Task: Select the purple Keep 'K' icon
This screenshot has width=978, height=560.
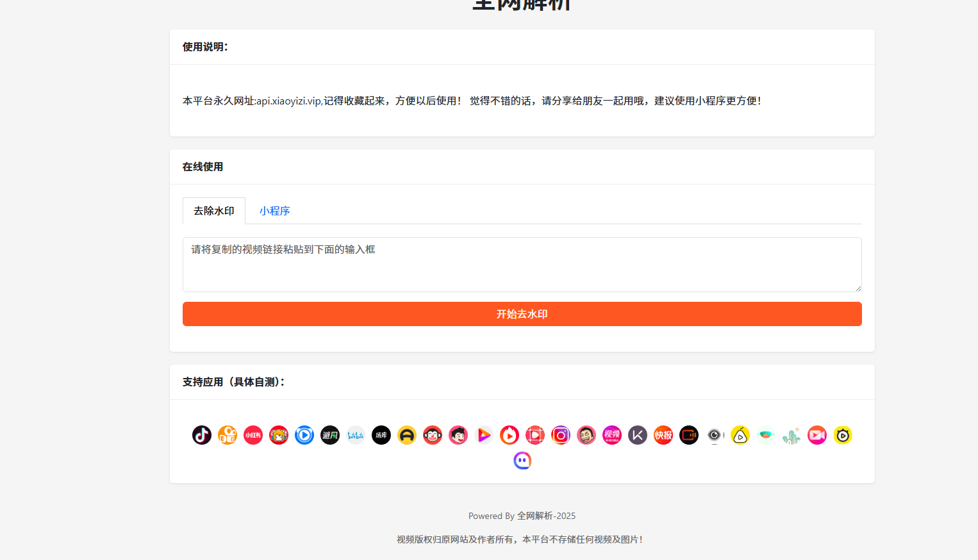Action: (x=638, y=435)
